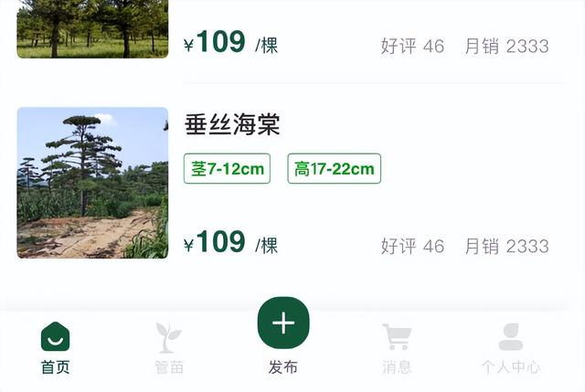Image resolution: width=585 pixels, height=392 pixels.
Task: View 好评 46 reviews for 垂丝海棠
Action: [x=412, y=246]
